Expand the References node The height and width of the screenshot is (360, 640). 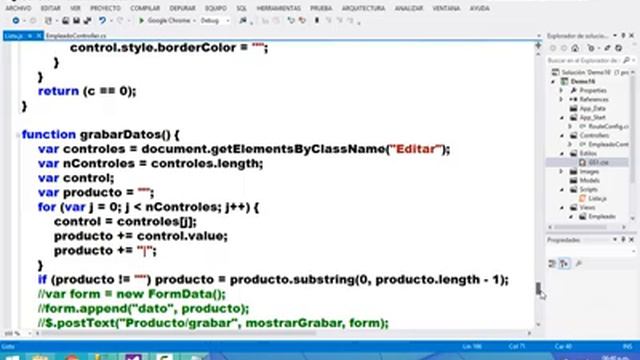point(562,100)
